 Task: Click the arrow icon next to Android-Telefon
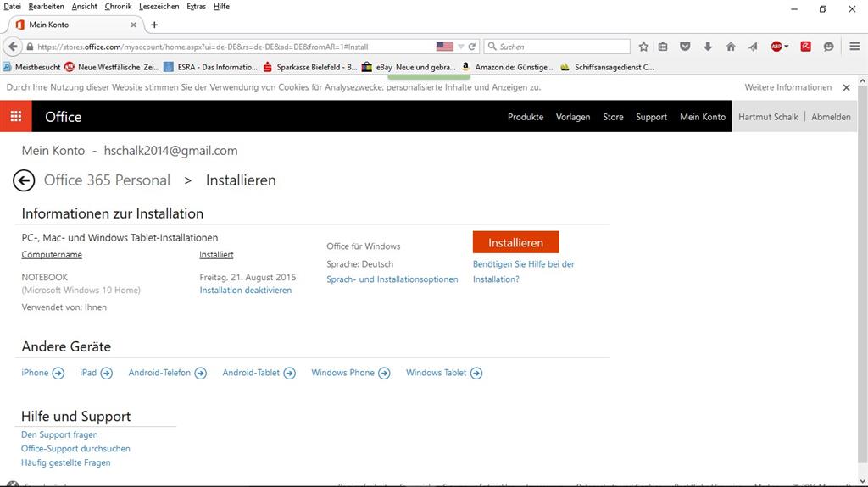[200, 374]
